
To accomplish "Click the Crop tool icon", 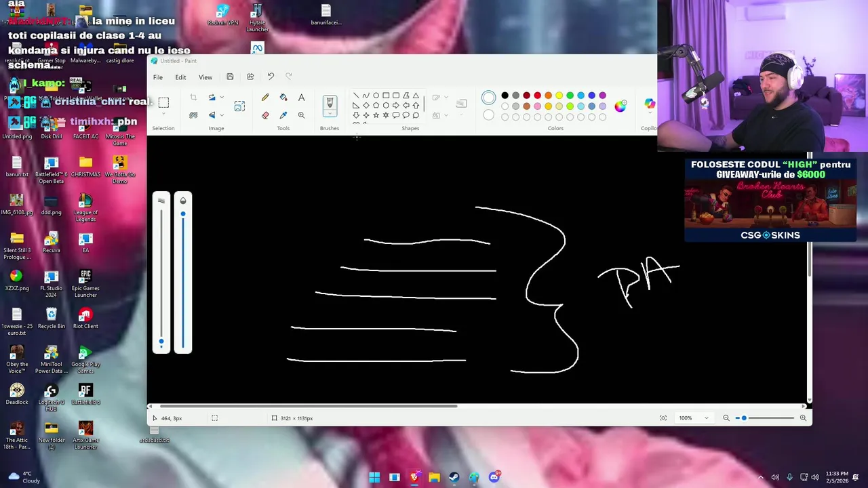I will point(193,98).
